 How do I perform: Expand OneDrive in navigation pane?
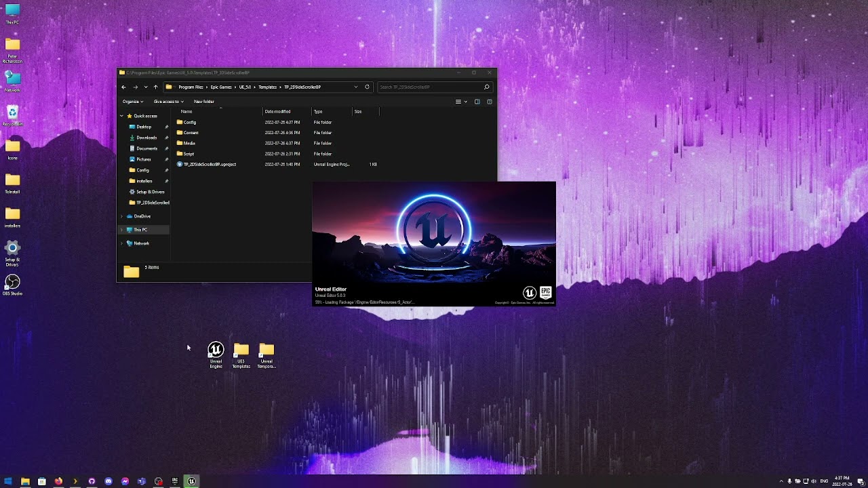tap(121, 216)
